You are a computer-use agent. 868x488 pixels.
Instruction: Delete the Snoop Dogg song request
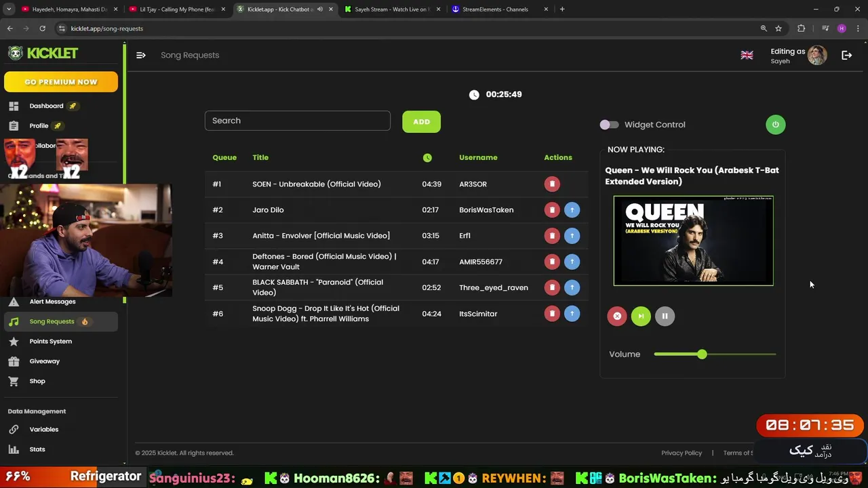(552, 314)
